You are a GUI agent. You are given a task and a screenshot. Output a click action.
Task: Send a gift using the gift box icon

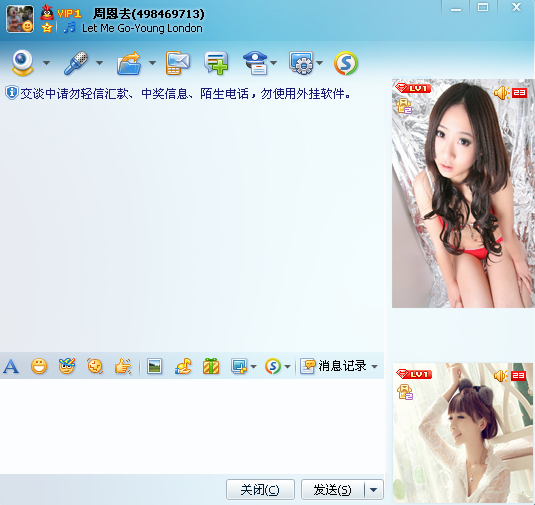(211, 366)
